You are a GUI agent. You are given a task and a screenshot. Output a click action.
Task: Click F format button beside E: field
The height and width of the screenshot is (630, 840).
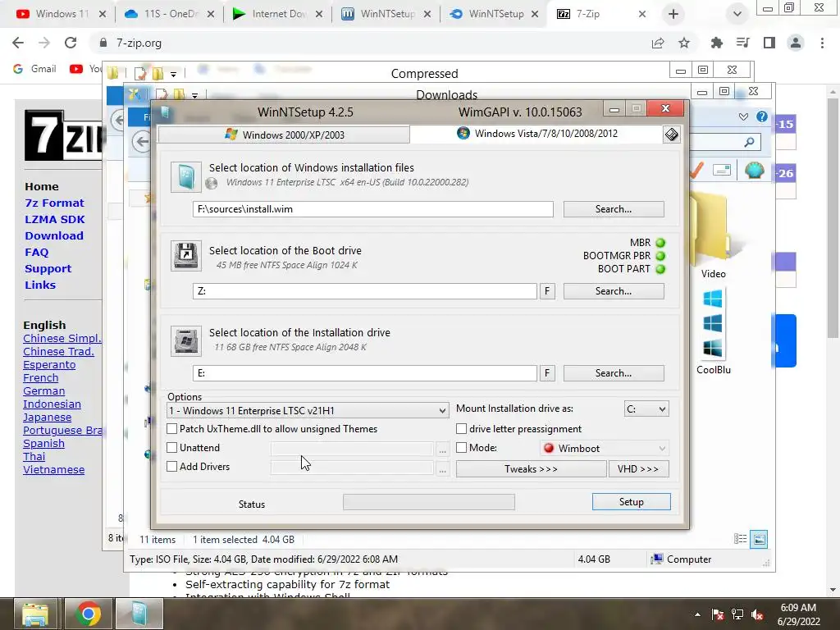click(x=547, y=373)
